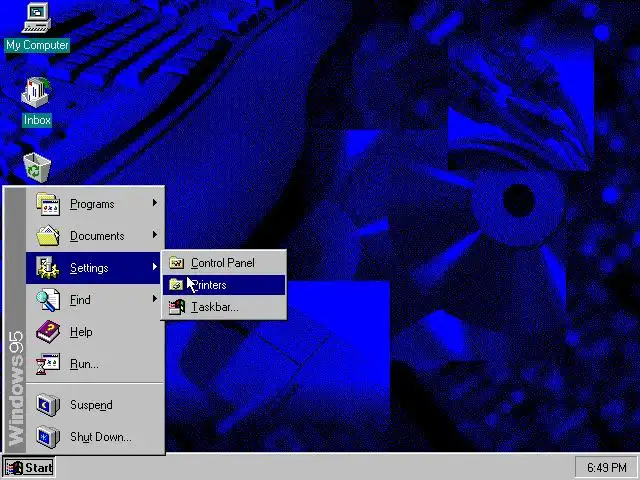Click the purple Help book icon

(48, 331)
